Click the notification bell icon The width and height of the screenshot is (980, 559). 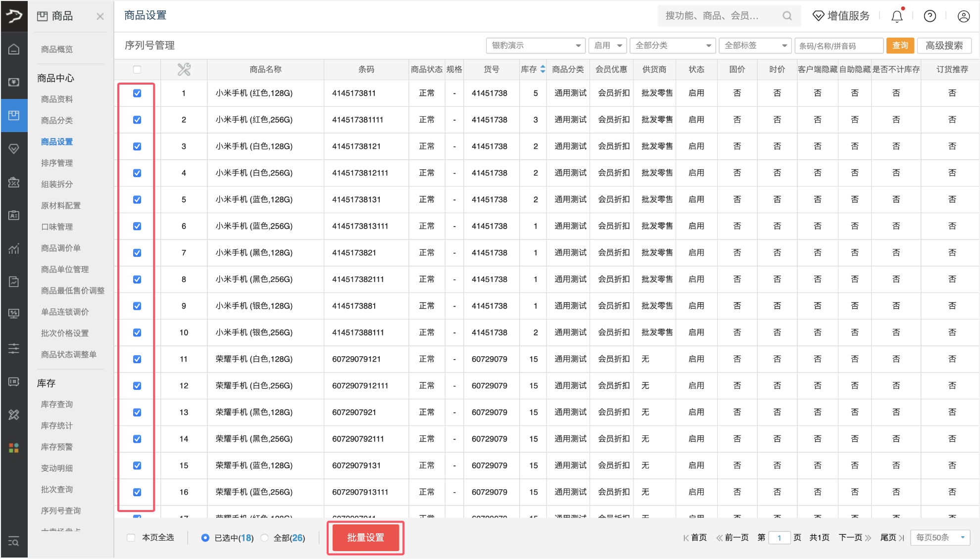tap(897, 16)
